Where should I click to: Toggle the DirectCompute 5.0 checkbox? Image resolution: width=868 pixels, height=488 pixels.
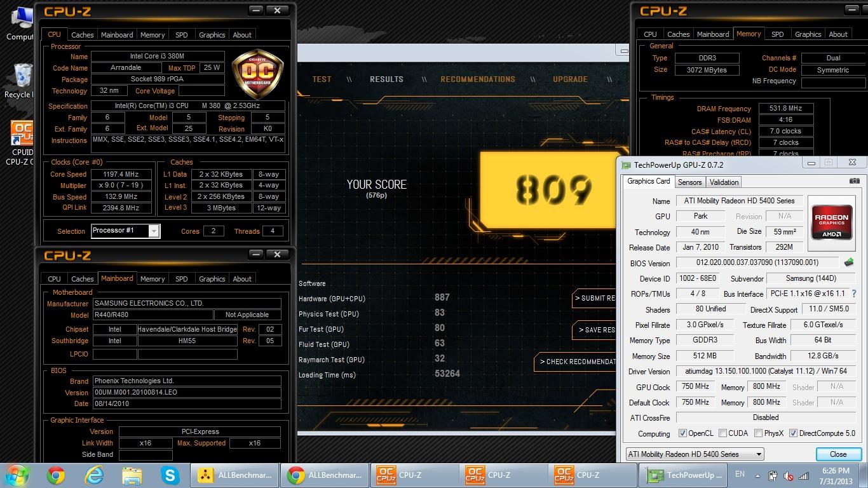(x=793, y=433)
